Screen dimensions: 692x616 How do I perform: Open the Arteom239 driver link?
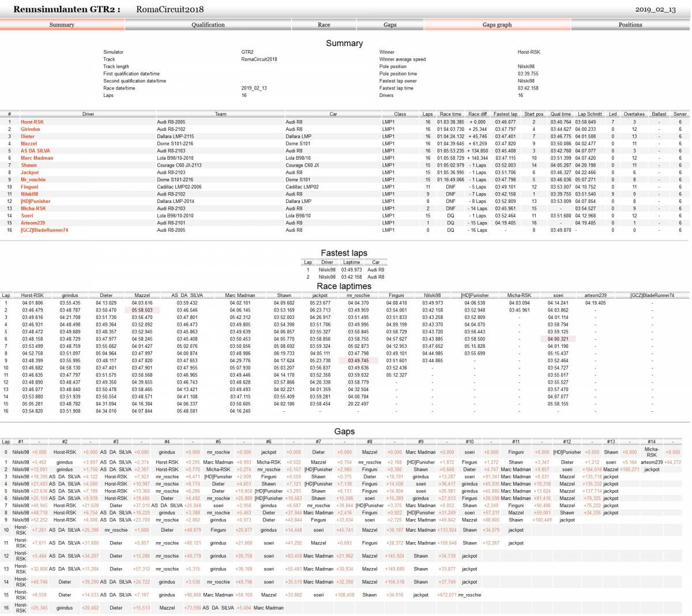click(33, 223)
